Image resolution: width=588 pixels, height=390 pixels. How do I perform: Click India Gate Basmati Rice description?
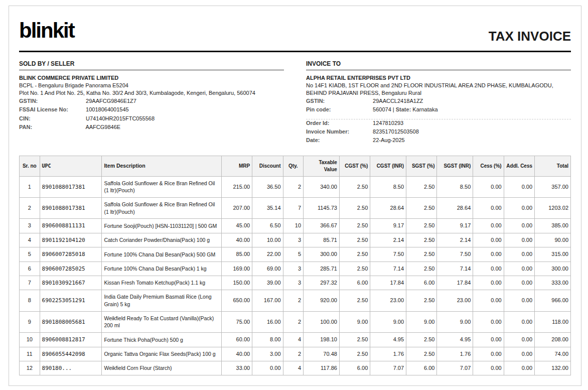(158, 300)
